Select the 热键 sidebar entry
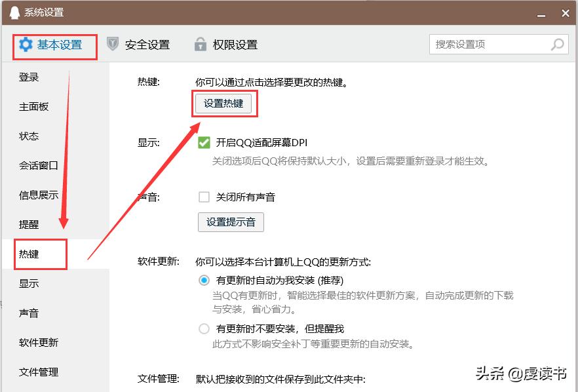This screenshot has height=392, width=578. 29,254
